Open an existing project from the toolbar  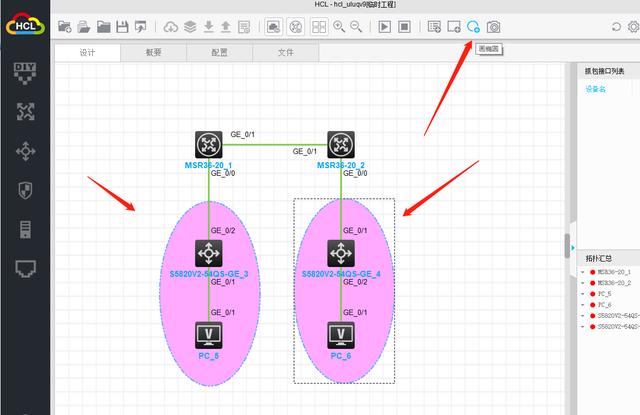click(84, 27)
